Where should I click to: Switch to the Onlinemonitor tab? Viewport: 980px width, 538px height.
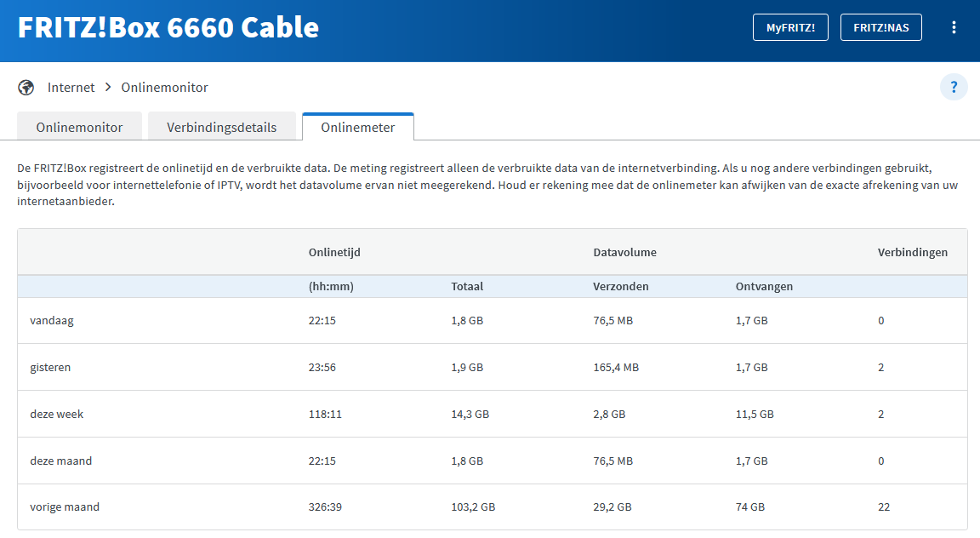(79, 127)
